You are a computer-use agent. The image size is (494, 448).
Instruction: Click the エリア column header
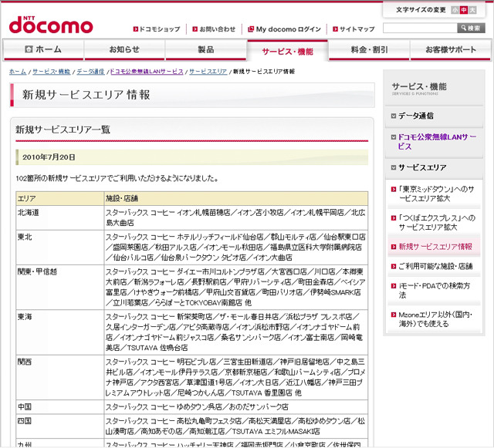pos(60,198)
